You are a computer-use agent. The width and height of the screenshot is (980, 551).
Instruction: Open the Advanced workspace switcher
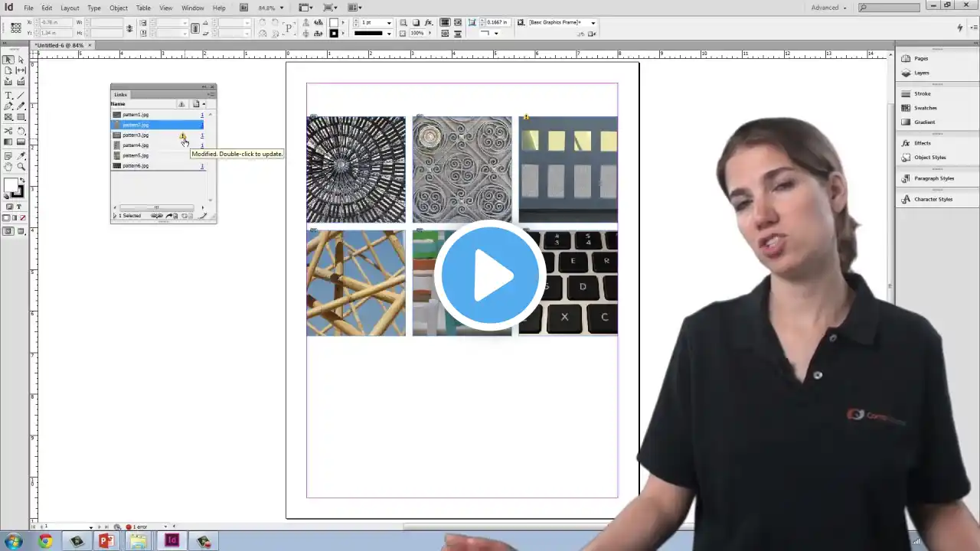[829, 8]
